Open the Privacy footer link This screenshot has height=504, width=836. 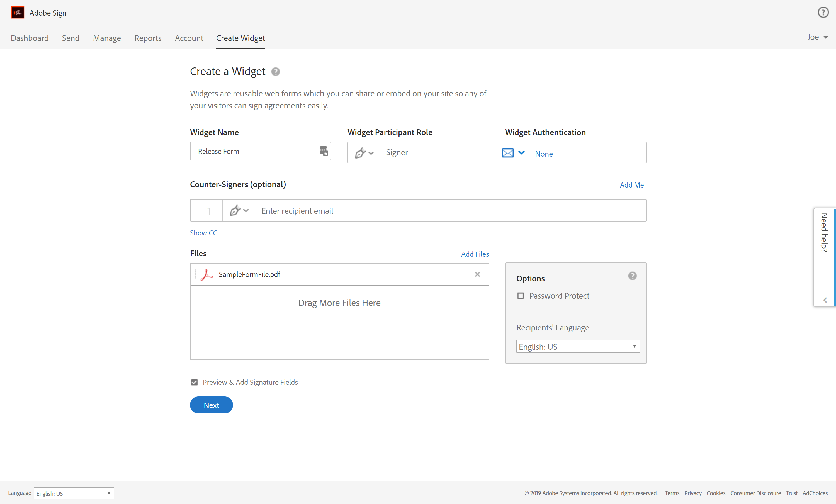click(693, 493)
